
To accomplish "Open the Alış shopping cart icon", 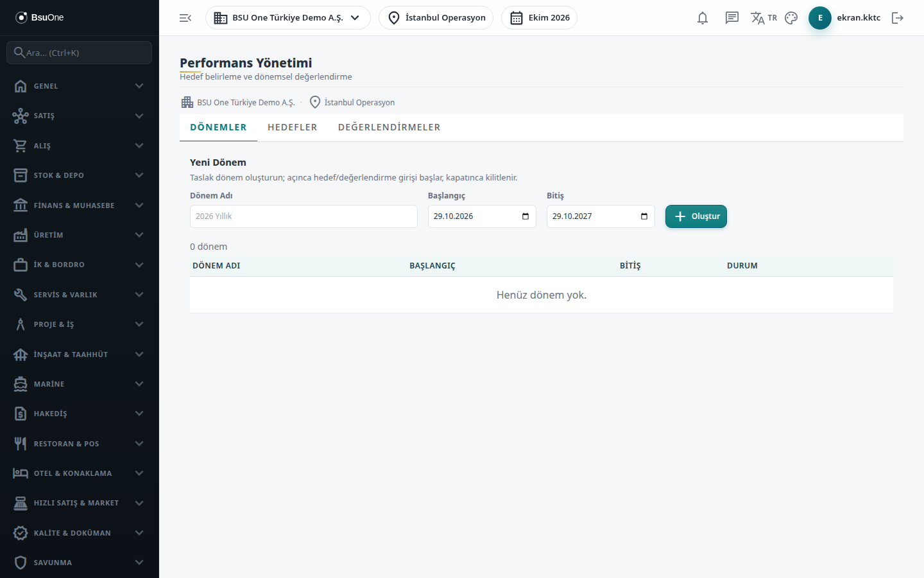I will click(x=21, y=146).
